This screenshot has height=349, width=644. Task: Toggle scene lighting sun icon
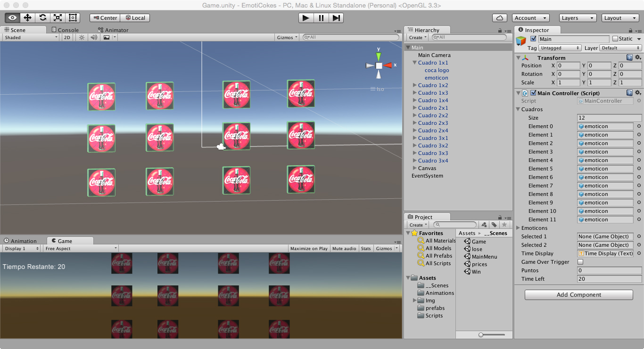pyautogui.click(x=82, y=37)
